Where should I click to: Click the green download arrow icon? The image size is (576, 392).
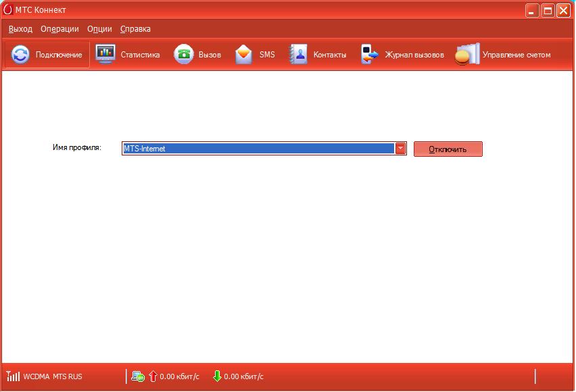[x=217, y=376]
